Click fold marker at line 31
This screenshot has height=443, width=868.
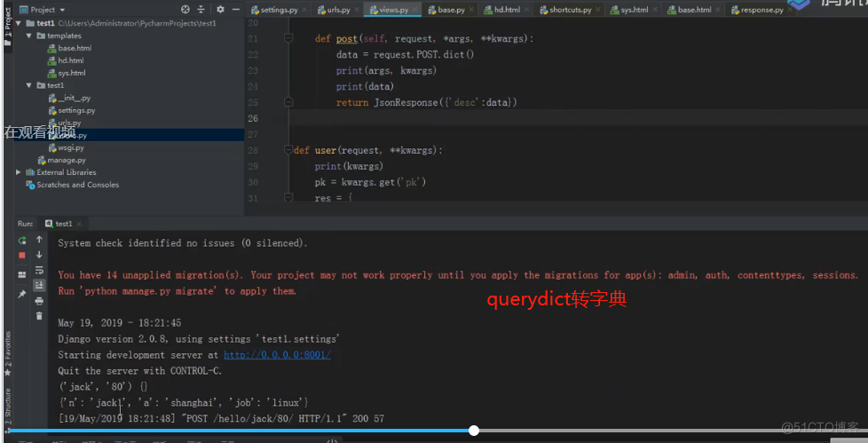point(288,196)
